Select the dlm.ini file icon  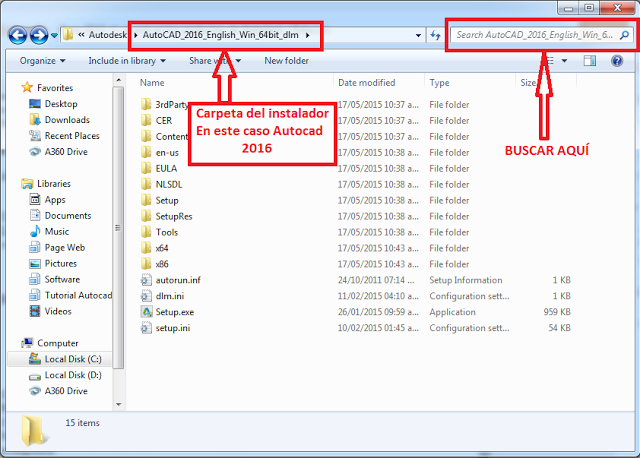click(x=146, y=296)
